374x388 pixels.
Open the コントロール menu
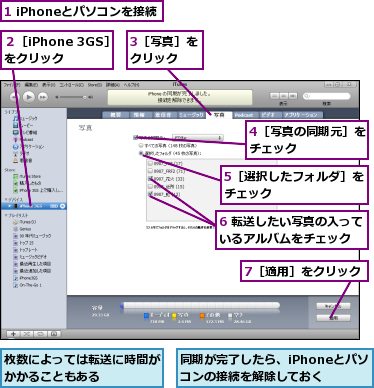click(x=71, y=85)
